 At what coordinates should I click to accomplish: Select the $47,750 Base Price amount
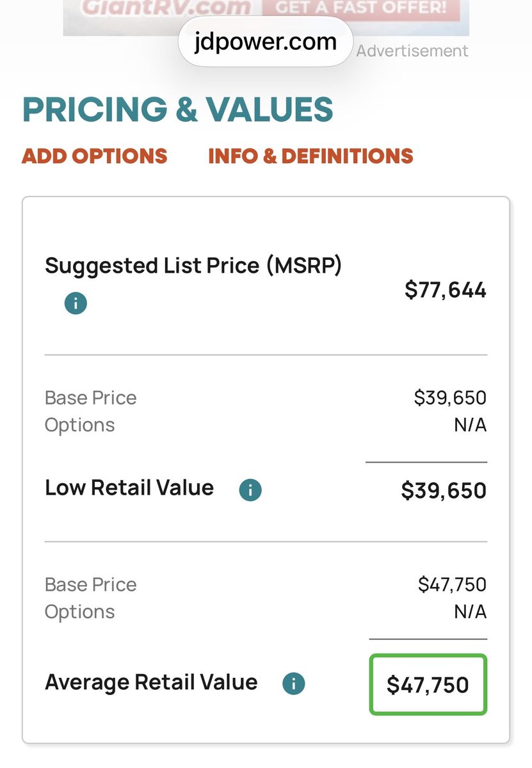tap(452, 584)
